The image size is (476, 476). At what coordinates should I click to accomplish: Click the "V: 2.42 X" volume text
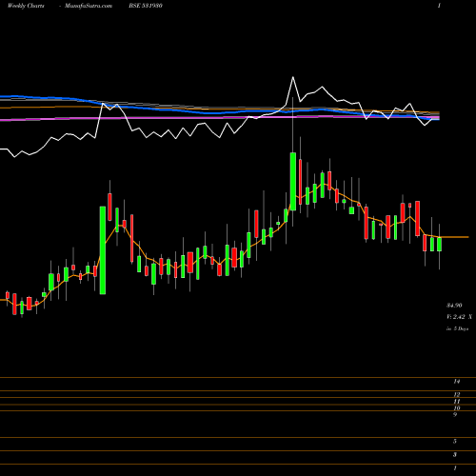459,317
